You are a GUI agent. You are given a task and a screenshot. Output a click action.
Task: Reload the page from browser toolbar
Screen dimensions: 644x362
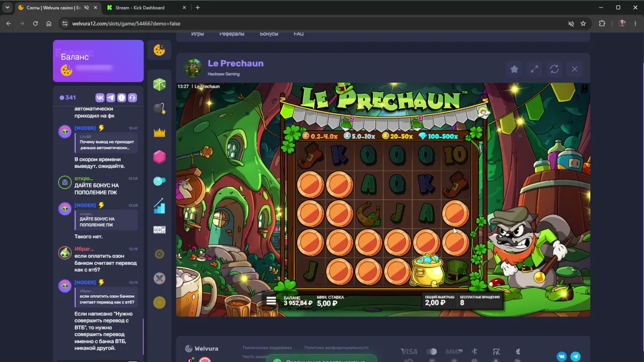35,23
